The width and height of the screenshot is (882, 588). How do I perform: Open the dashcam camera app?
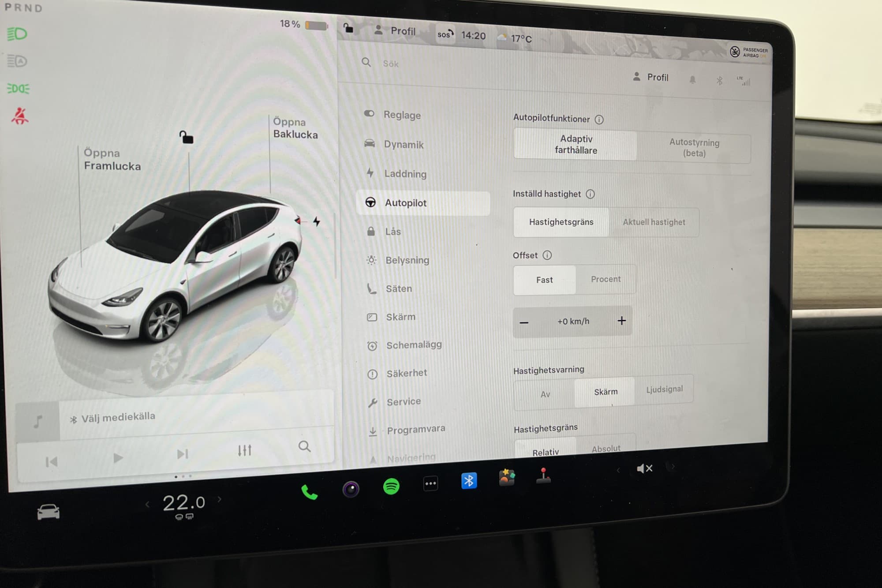351,489
